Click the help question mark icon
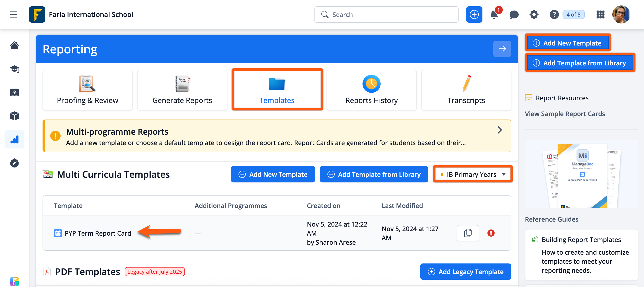The height and width of the screenshot is (287, 644). (x=554, y=15)
